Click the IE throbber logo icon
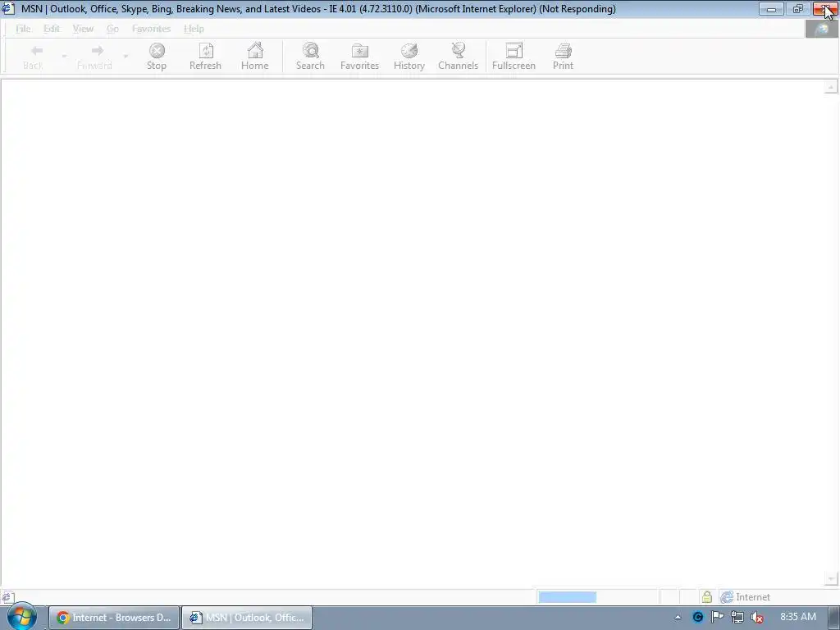This screenshot has width=840, height=630. [821, 30]
